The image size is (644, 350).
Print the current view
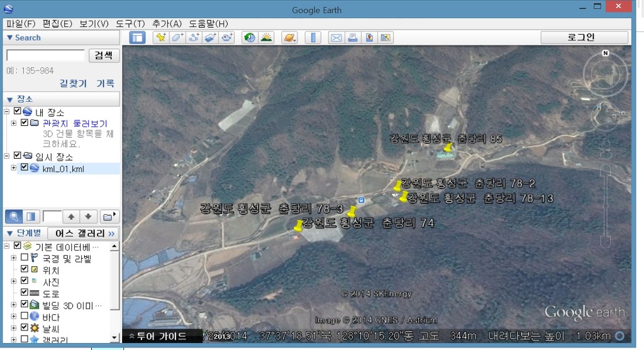352,38
